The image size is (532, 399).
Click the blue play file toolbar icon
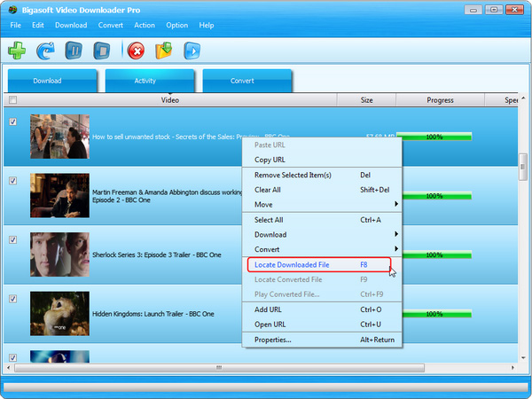pos(192,51)
